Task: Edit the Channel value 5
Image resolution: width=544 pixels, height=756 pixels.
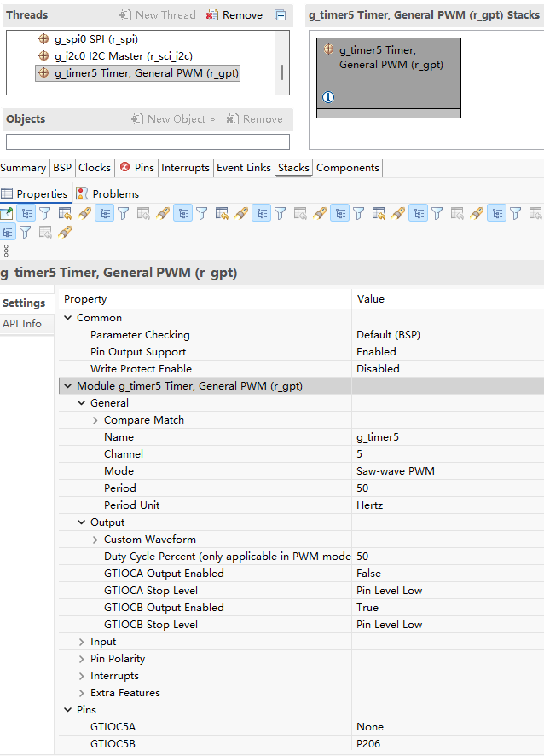Action: 359,454
